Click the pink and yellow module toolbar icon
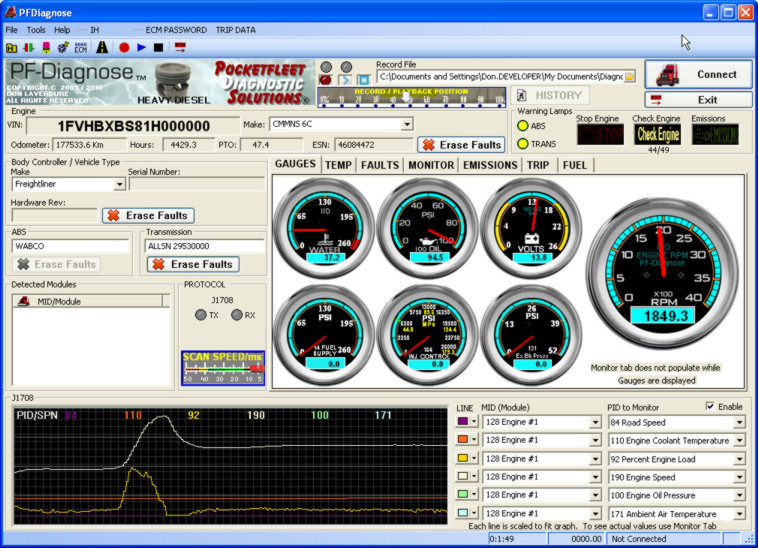Screen dimensions: 758x548 coord(46,47)
